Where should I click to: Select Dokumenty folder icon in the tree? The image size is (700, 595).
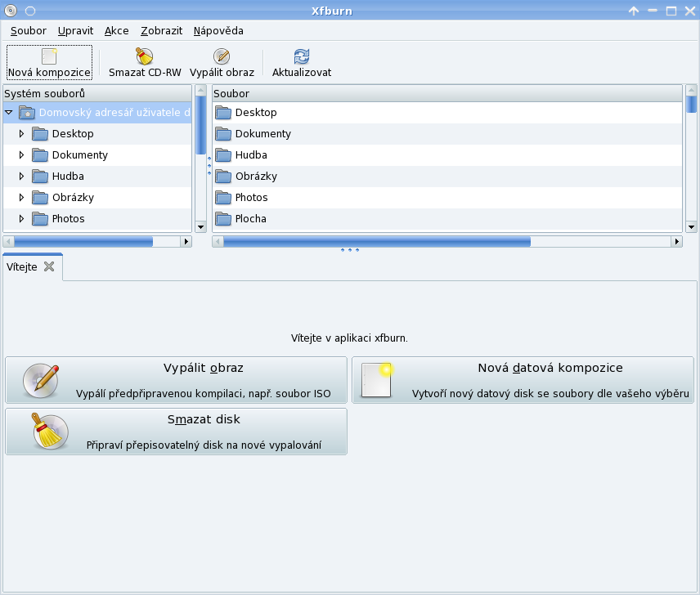coord(40,154)
